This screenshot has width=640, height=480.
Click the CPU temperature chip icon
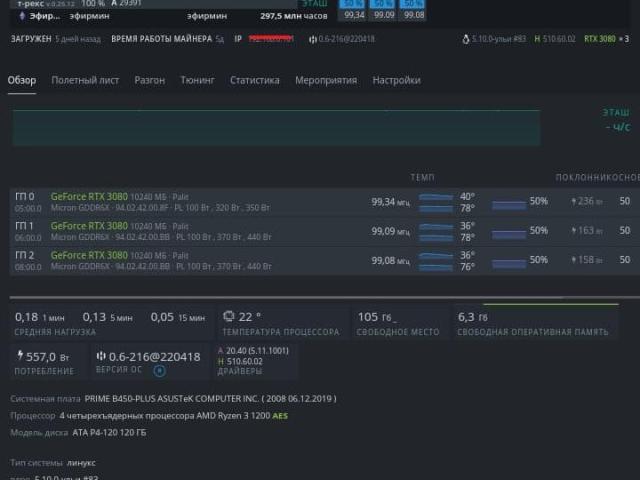[x=229, y=317]
